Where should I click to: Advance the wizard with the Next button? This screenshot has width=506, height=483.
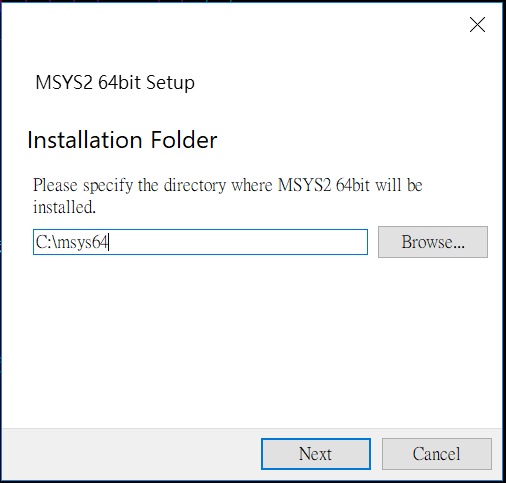[316, 454]
